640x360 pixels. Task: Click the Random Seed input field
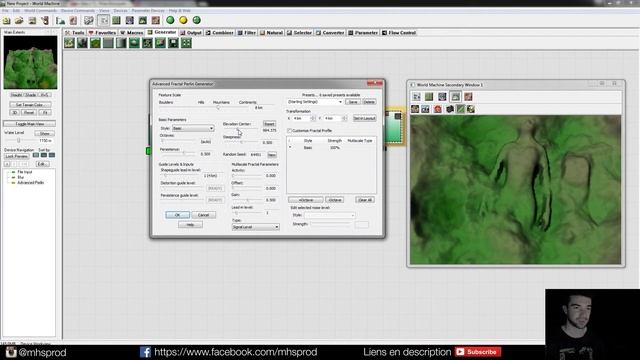[x=257, y=155]
